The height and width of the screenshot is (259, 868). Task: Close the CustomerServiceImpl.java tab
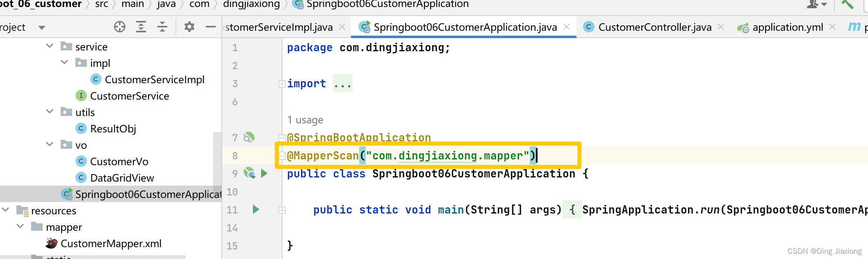[x=342, y=27]
